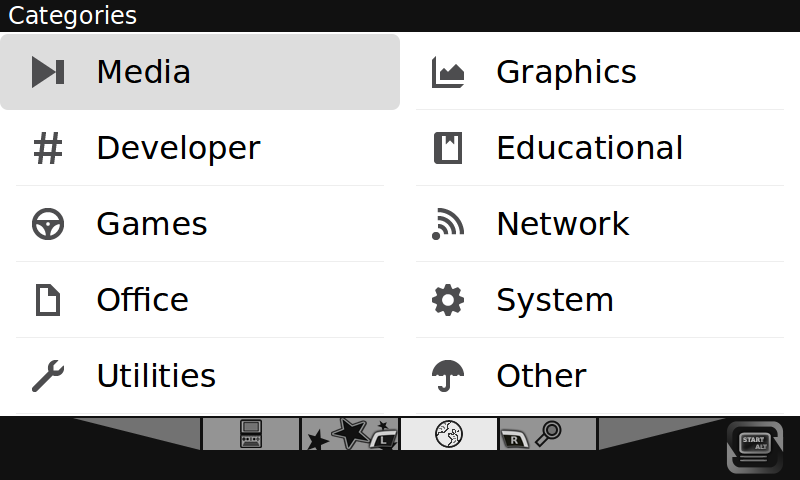Click the Developer hash icon
Viewport: 800px width, 480px height.
pos(48,148)
